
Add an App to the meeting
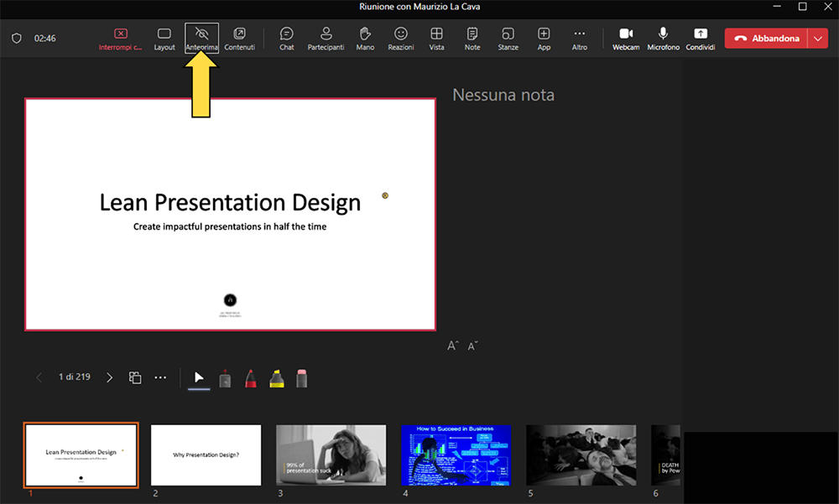click(x=544, y=39)
